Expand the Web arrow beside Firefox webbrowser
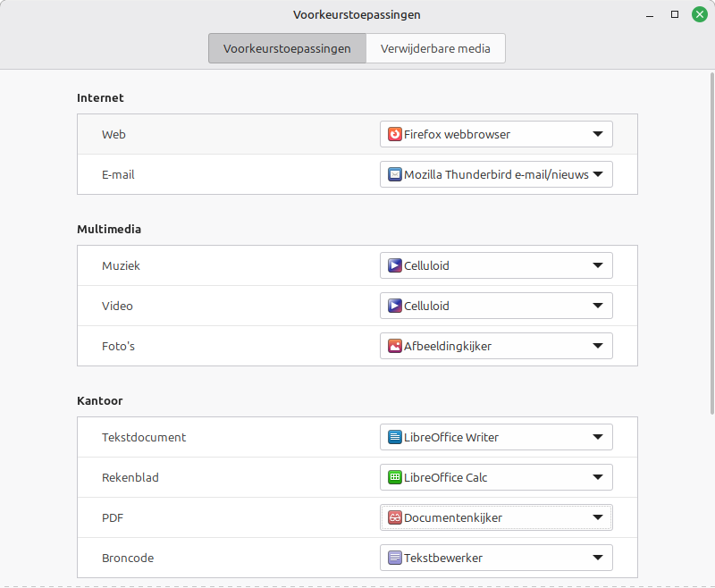715x588 pixels. pos(598,134)
